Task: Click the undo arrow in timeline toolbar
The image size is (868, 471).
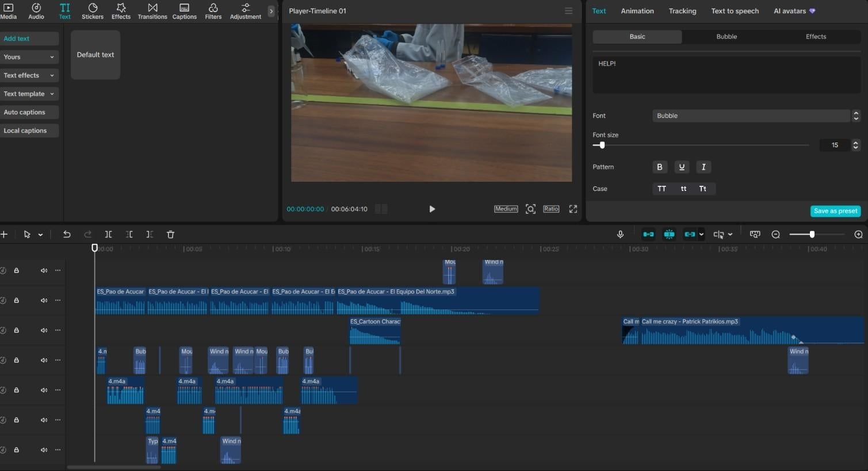Action: [67, 235]
